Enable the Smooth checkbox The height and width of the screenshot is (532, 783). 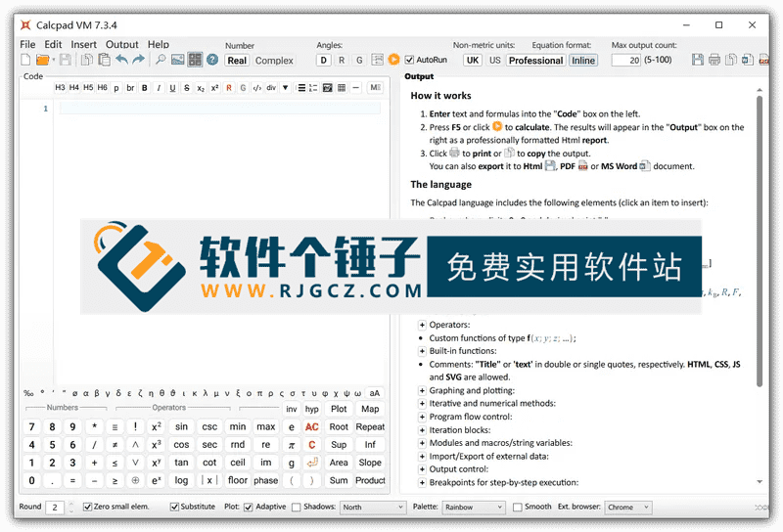pyautogui.click(x=518, y=507)
